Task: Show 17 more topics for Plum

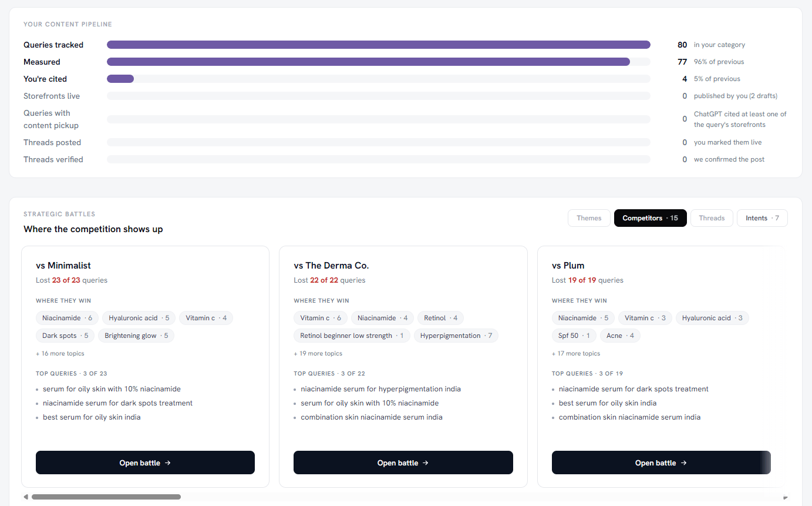Action: click(x=576, y=354)
